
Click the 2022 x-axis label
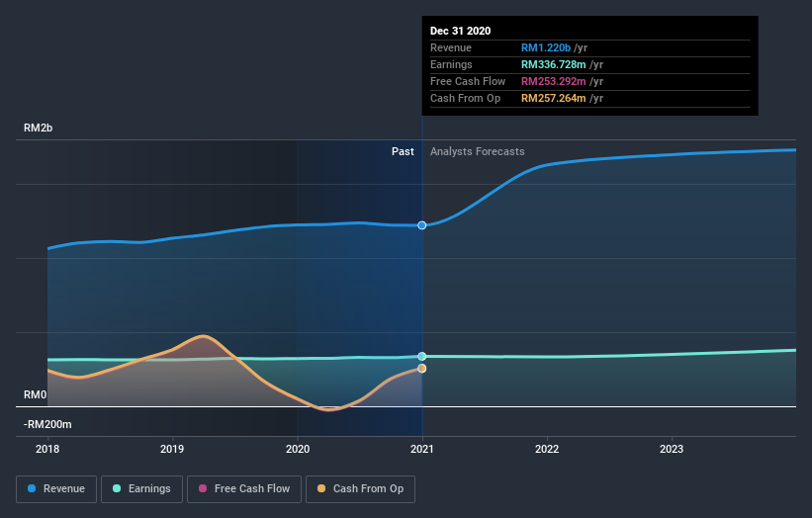[x=547, y=449]
